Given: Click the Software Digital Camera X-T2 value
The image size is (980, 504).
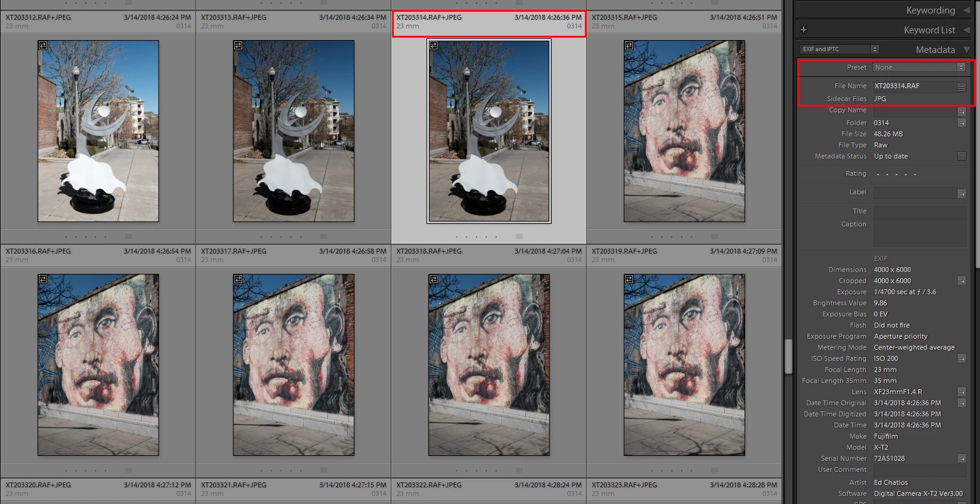Looking at the screenshot, I should click(x=918, y=494).
